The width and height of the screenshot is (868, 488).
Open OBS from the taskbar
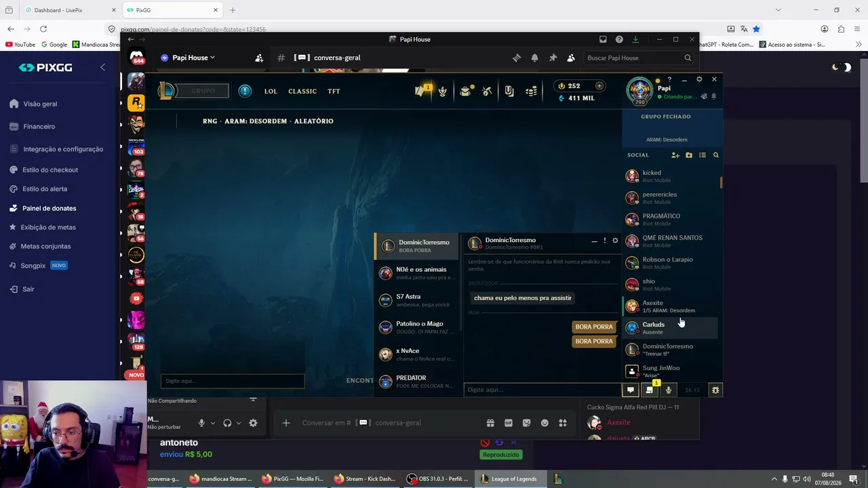point(438,479)
